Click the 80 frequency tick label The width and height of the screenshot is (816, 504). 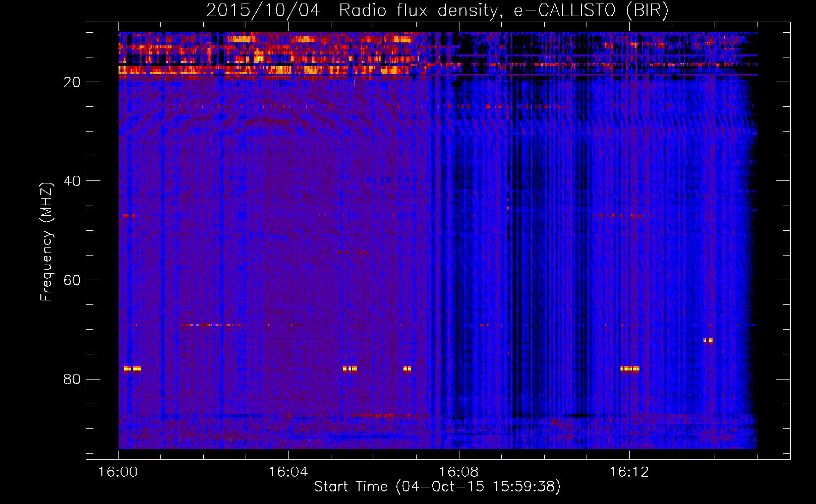click(72, 379)
